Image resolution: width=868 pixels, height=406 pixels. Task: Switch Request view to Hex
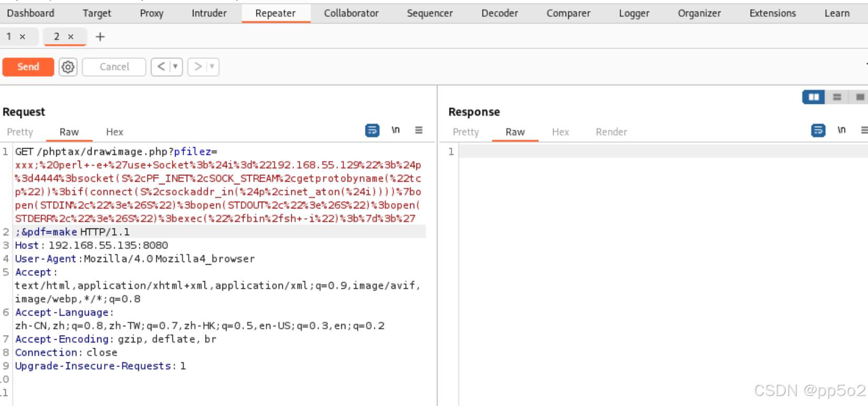click(x=115, y=132)
